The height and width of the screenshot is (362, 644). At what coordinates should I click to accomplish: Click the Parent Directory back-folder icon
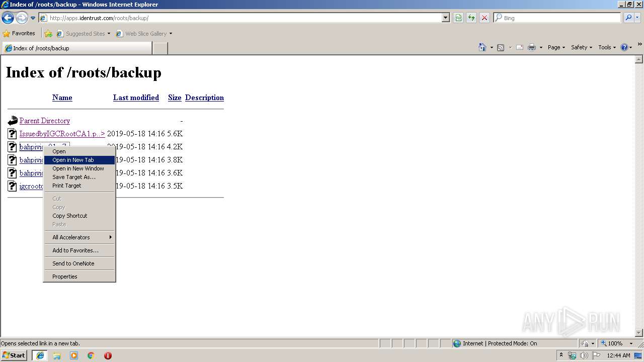click(x=13, y=121)
